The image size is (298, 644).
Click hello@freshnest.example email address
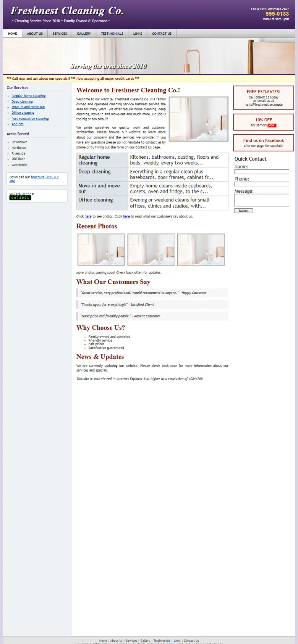pyautogui.click(x=264, y=105)
